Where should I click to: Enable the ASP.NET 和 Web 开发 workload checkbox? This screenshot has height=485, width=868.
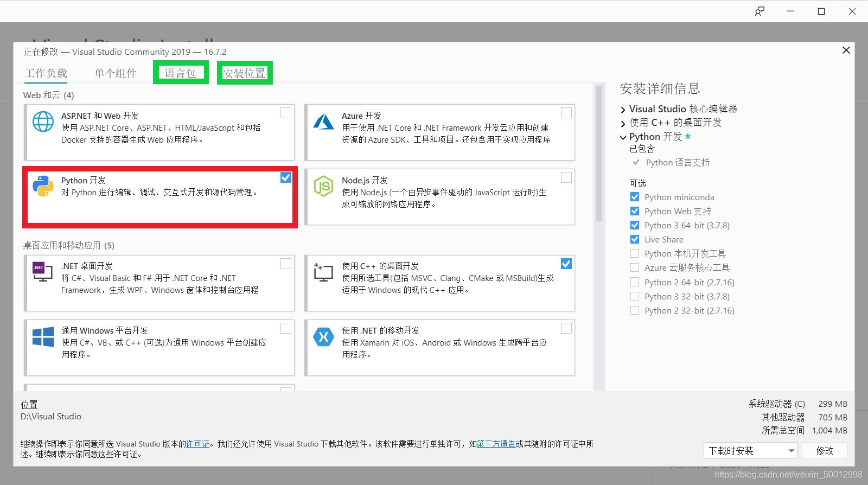click(x=286, y=113)
